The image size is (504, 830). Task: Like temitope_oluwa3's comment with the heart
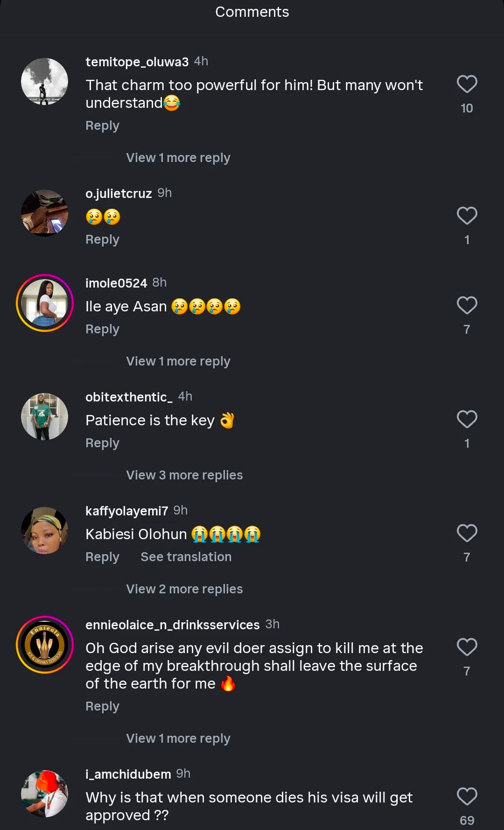[467, 84]
